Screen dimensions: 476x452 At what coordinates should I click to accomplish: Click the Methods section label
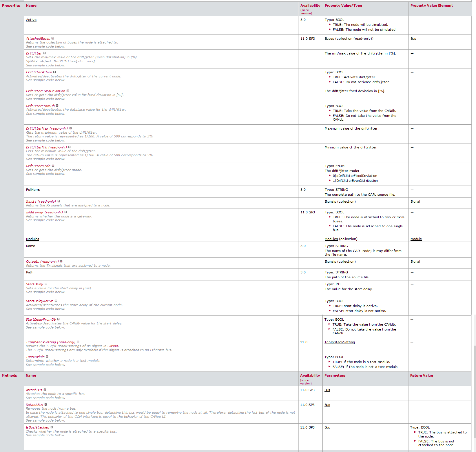pyautogui.click(x=9, y=375)
